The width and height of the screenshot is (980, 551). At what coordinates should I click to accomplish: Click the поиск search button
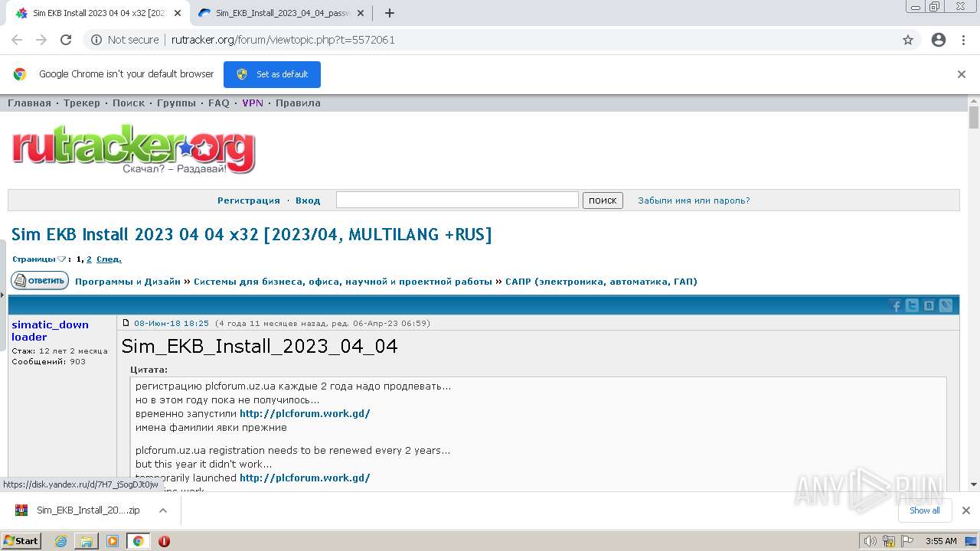[603, 201]
